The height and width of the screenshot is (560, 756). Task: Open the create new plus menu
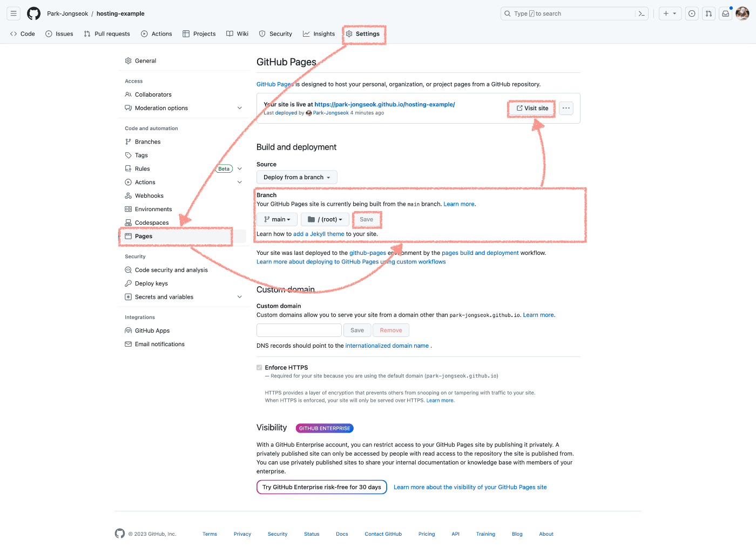point(670,14)
